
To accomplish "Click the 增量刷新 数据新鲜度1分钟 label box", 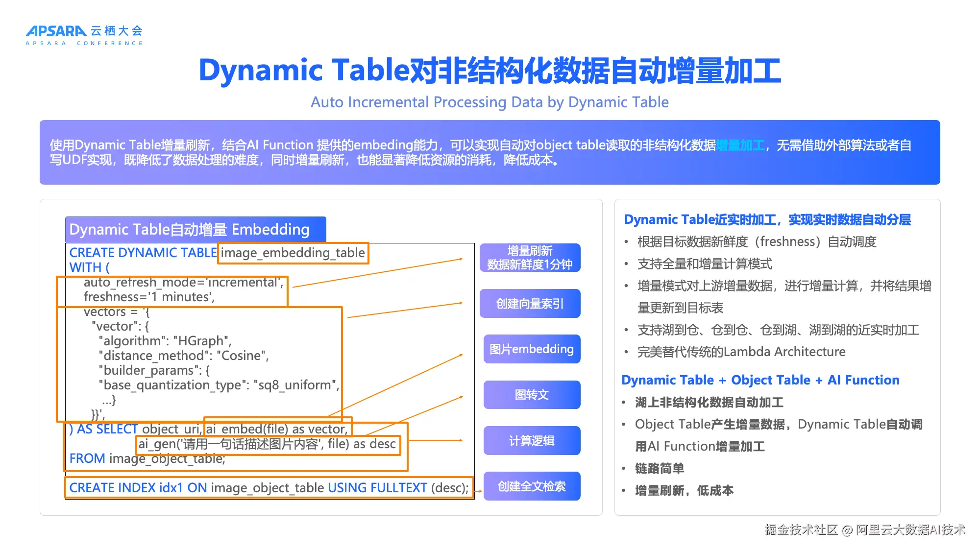I will pyautogui.click(x=530, y=258).
